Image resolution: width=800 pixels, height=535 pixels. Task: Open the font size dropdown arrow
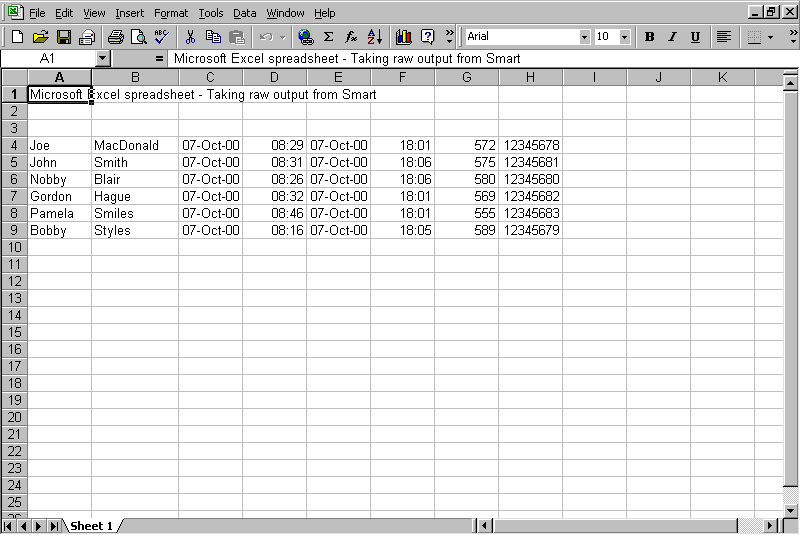tap(624, 37)
